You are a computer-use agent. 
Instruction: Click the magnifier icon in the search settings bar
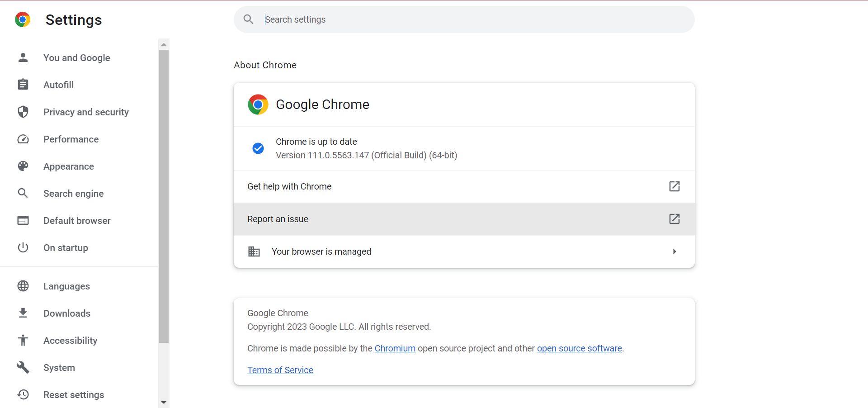[248, 19]
